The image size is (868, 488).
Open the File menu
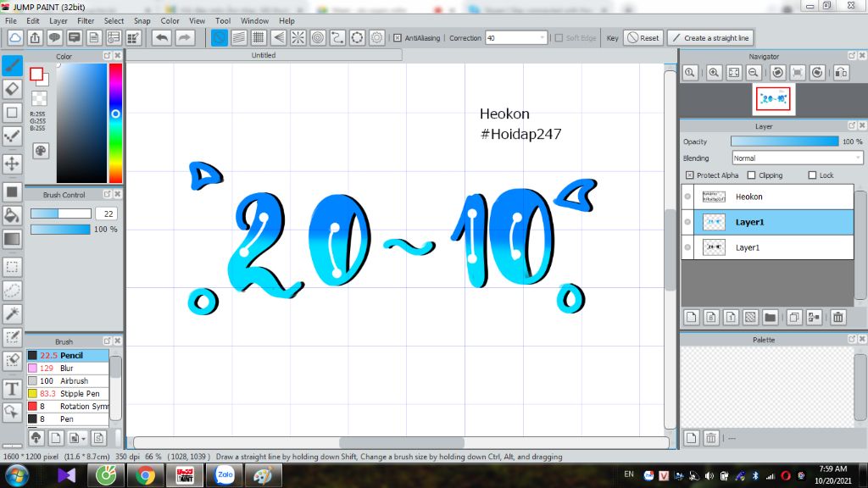10,20
